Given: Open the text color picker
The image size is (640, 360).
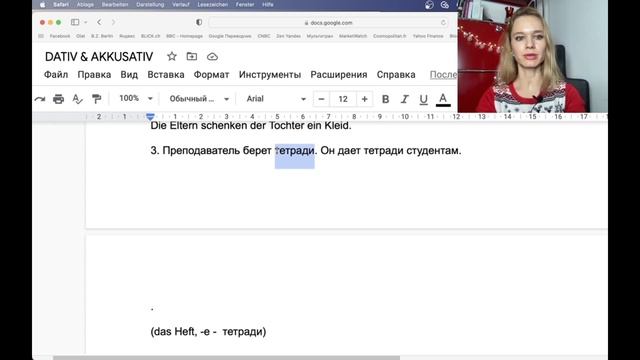Looking at the screenshot, I should point(443,99).
